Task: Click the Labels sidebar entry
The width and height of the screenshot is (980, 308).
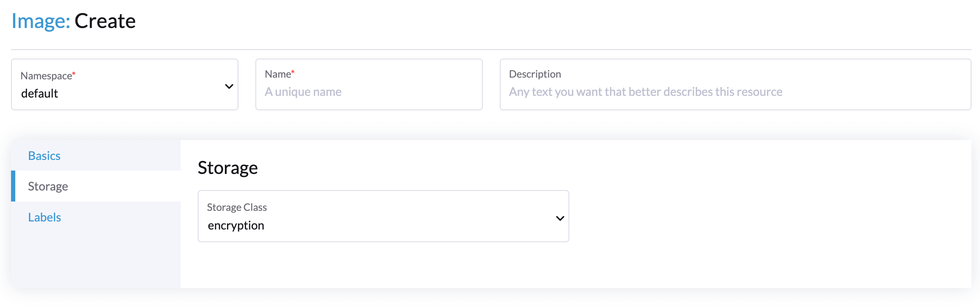Action: [44, 217]
